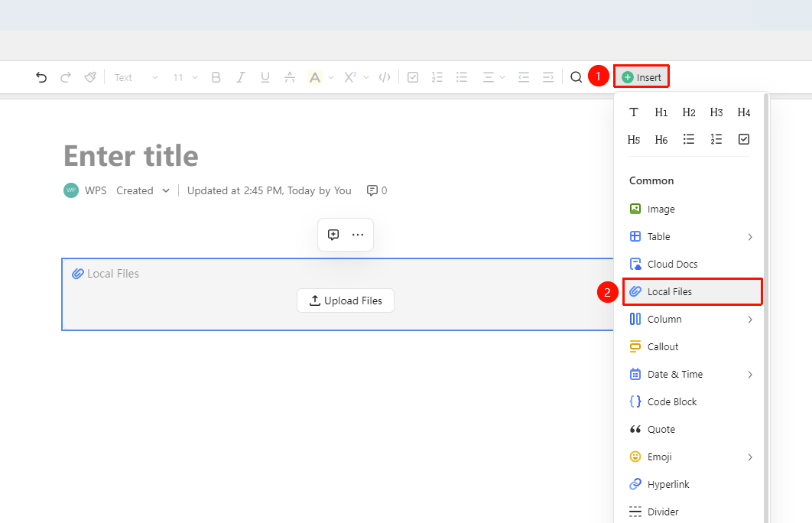Click the add comment bubble icon
Viewport: 812px width, 523px height.
pyautogui.click(x=333, y=235)
